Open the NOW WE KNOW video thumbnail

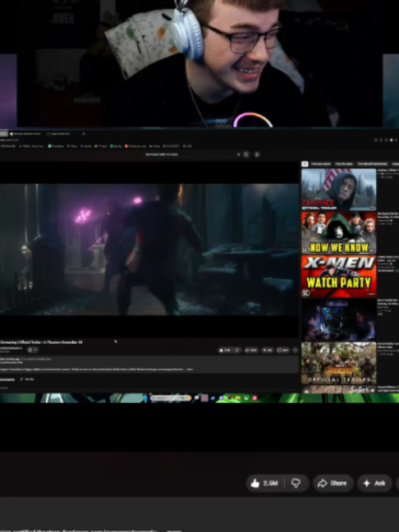coord(338,233)
